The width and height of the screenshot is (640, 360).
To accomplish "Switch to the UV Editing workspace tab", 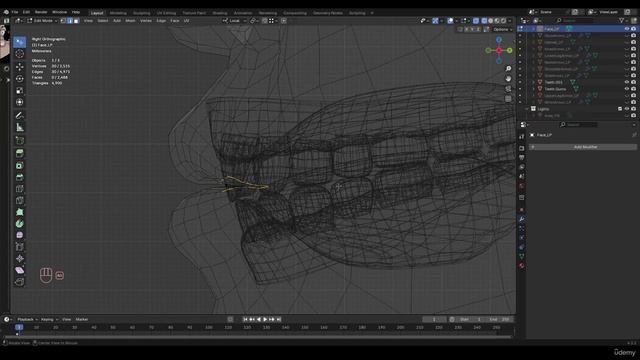I will (166, 13).
